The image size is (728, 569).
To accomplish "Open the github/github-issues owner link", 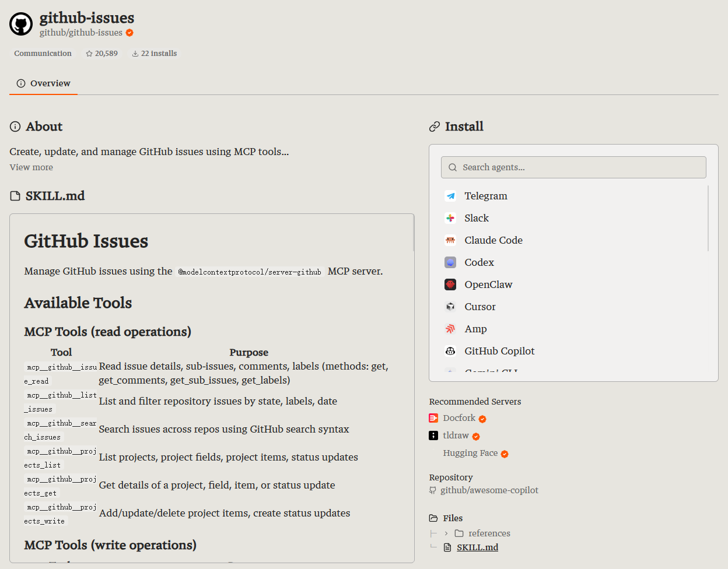I will 81,33.
